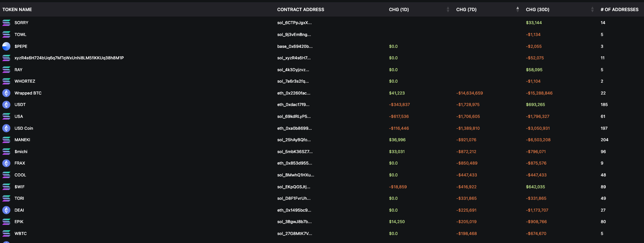Select contract address sol_EKpQGSJtj...
Viewport: 644px width, 243px height.
(x=294, y=187)
